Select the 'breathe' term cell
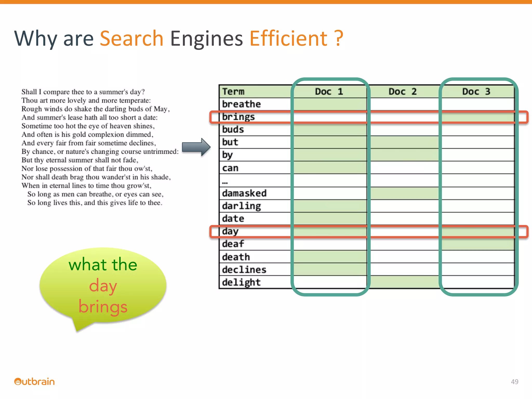This screenshot has width=532, height=399. tap(256, 104)
